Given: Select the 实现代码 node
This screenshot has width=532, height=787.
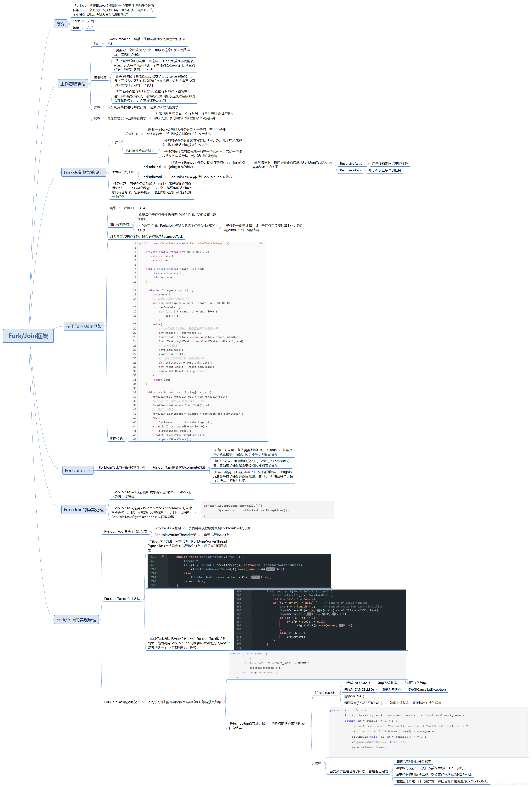Looking at the screenshot, I should pos(116,438).
